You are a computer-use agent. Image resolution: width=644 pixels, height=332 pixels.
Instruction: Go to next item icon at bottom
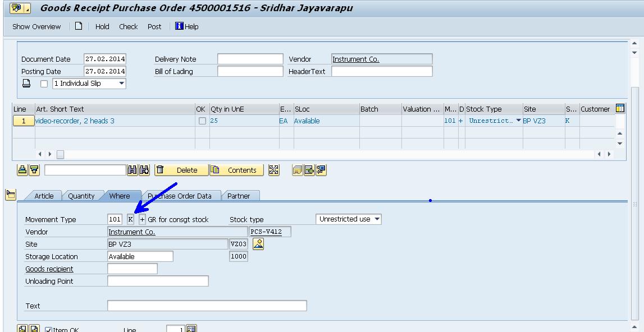tap(34, 329)
